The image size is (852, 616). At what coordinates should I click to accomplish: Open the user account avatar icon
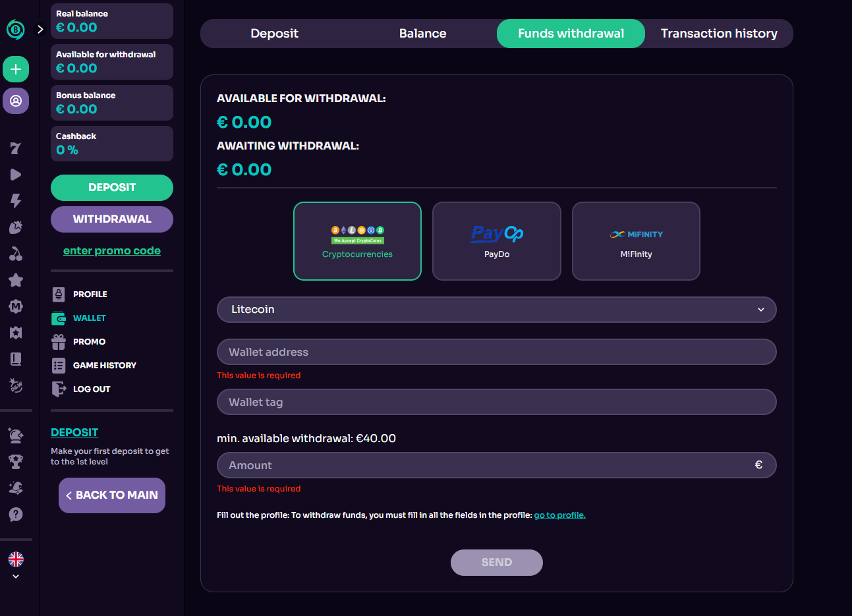coord(16,101)
